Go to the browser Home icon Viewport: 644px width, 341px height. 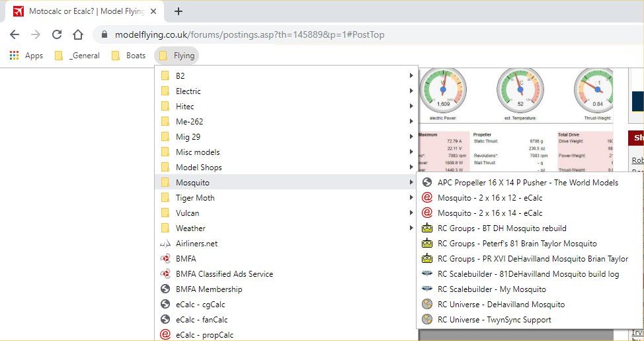(x=78, y=34)
